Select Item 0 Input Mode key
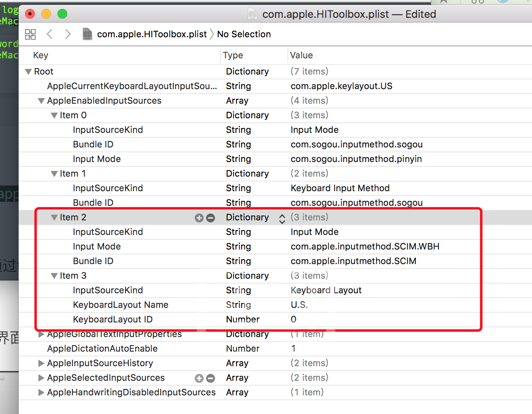532x414 pixels. [x=97, y=159]
